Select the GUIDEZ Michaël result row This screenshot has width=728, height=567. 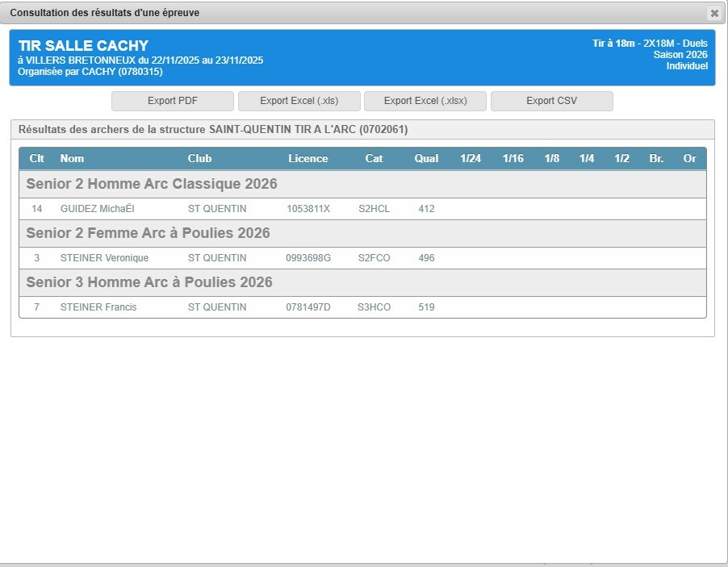pos(97,209)
